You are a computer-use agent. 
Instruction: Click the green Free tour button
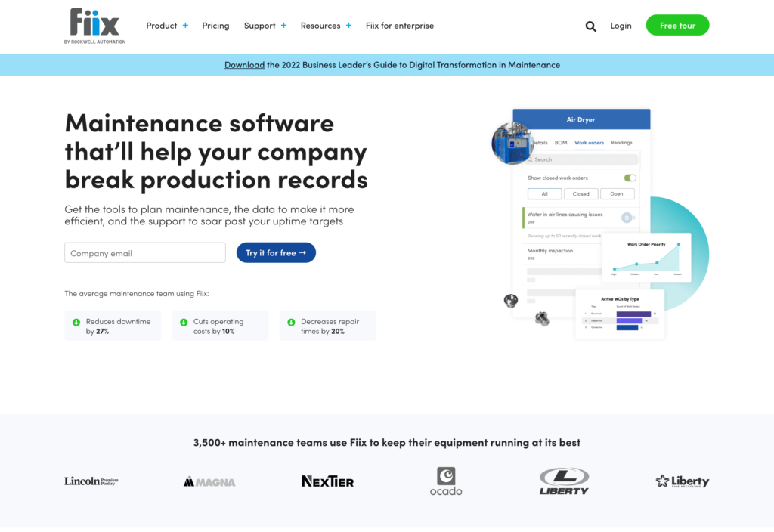677,26
